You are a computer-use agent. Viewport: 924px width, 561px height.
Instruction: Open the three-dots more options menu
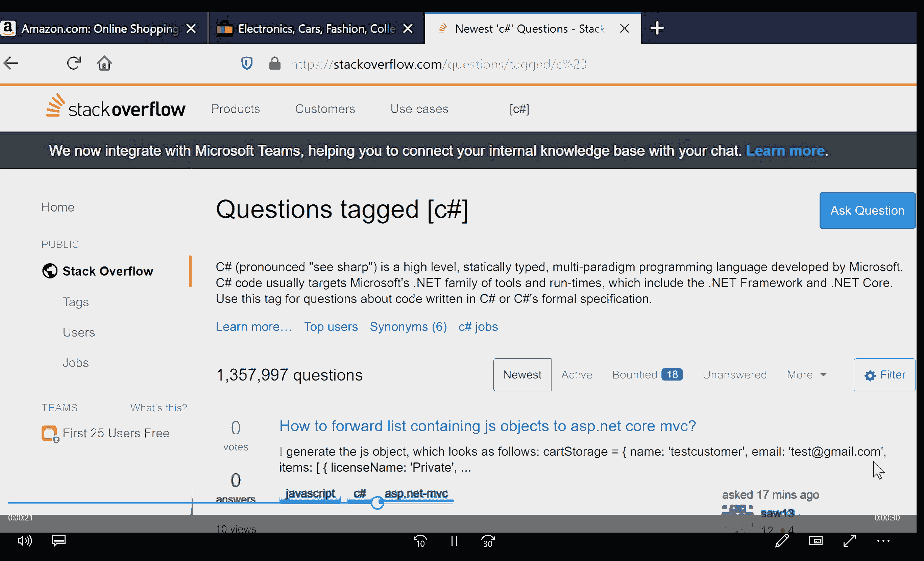(883, 541)
